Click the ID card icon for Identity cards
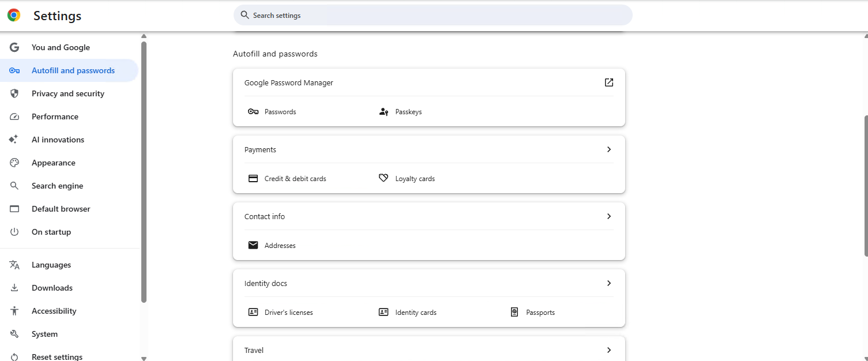 coord(384,312)
